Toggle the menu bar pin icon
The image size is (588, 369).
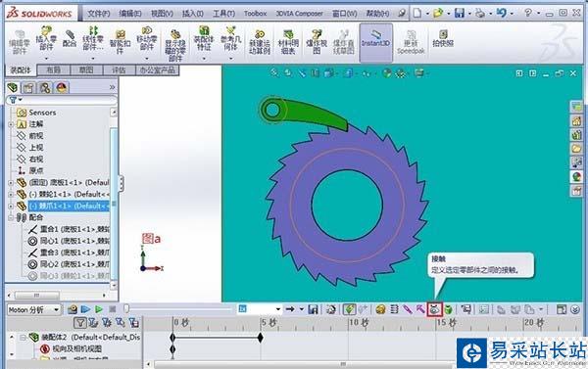[x=402, y=13]
